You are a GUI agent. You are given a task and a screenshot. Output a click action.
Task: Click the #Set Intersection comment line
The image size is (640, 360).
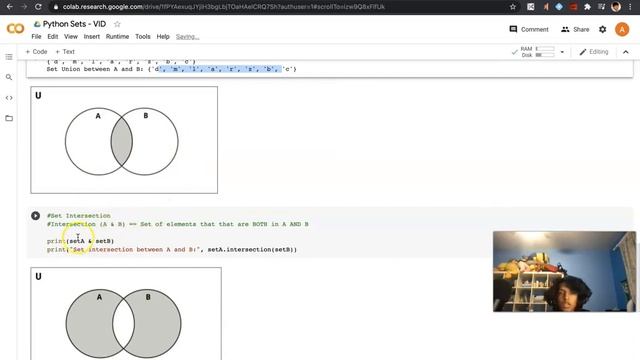(78, 216)
